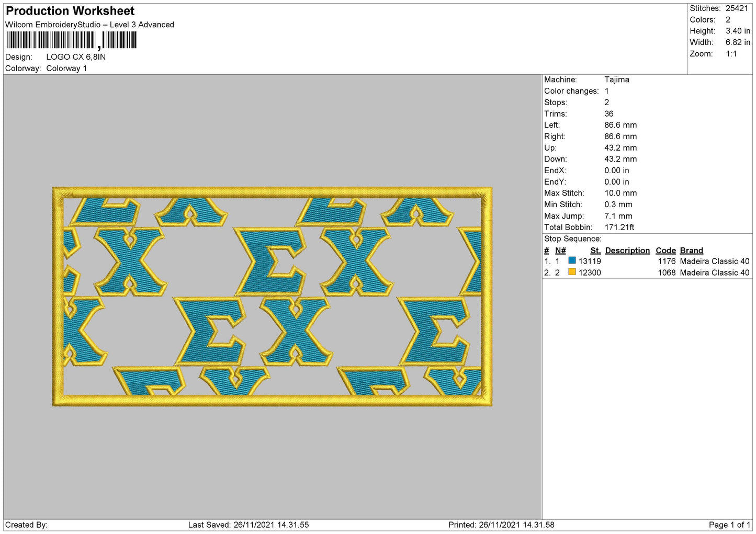The image size is (756, 534).
Task: Click the 'Stop Sequence:' heading
Action: 573,239
